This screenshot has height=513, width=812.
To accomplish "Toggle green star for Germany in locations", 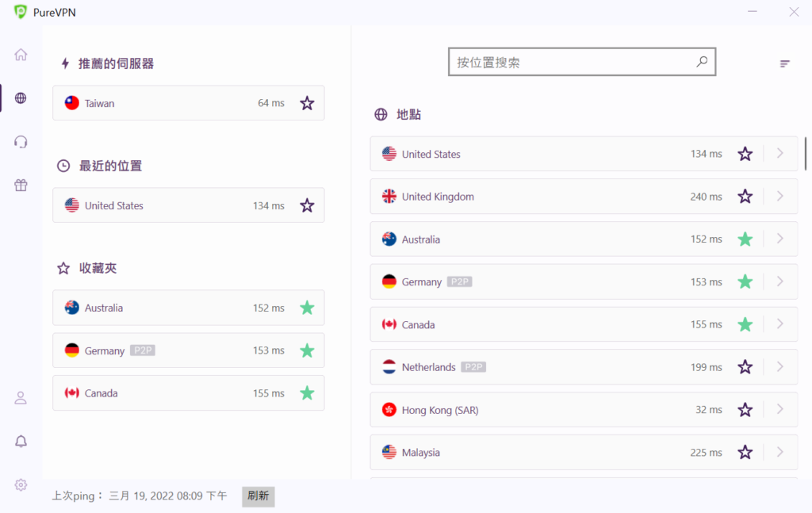I will [x=745, y=281].
